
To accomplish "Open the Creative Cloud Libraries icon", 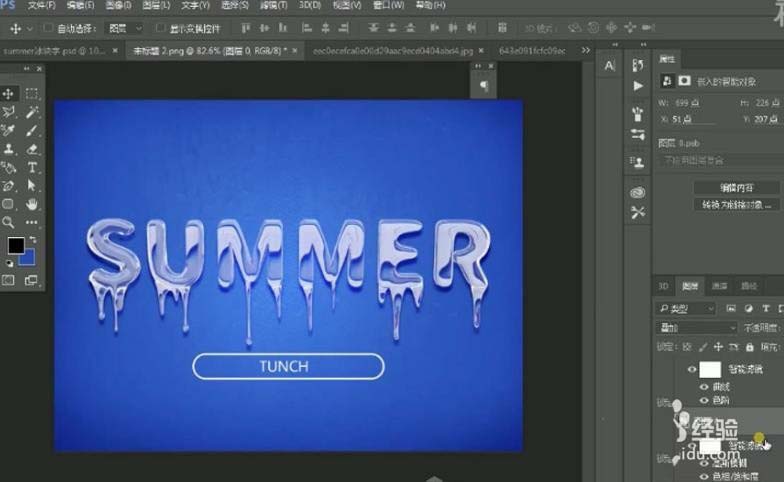I will [x=638, y=192].
